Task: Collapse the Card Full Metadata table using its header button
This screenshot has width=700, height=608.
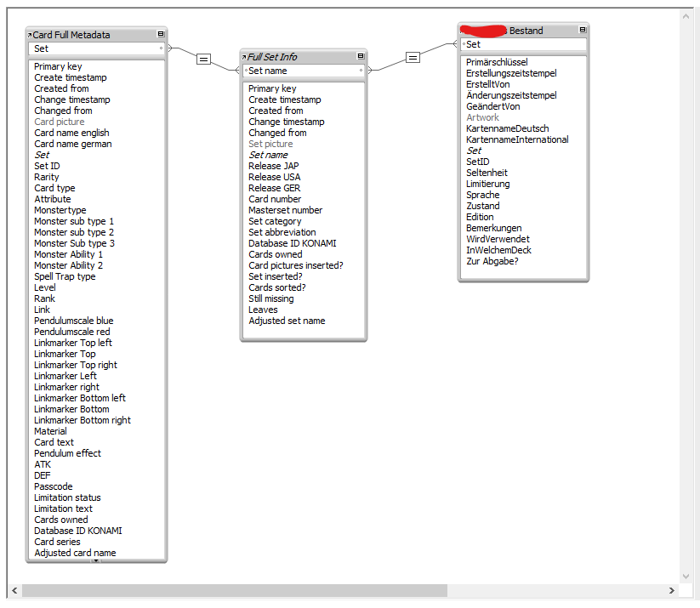Action: coord(161,34)
